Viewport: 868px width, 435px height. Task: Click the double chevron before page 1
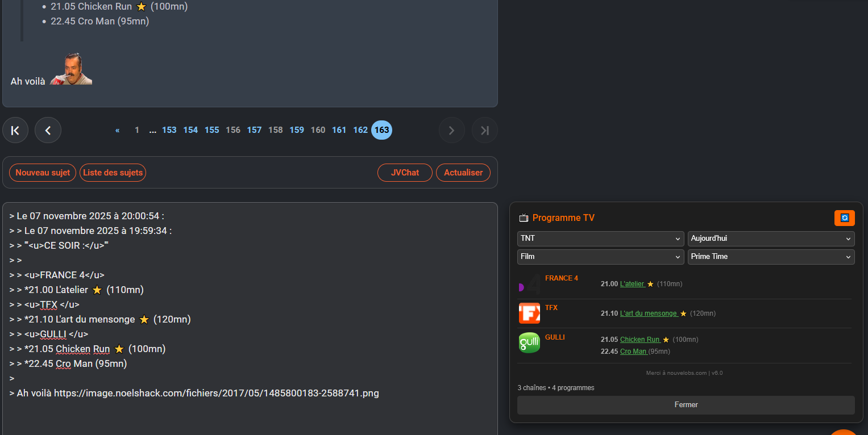pyautogui.click(x=118, y=130)
